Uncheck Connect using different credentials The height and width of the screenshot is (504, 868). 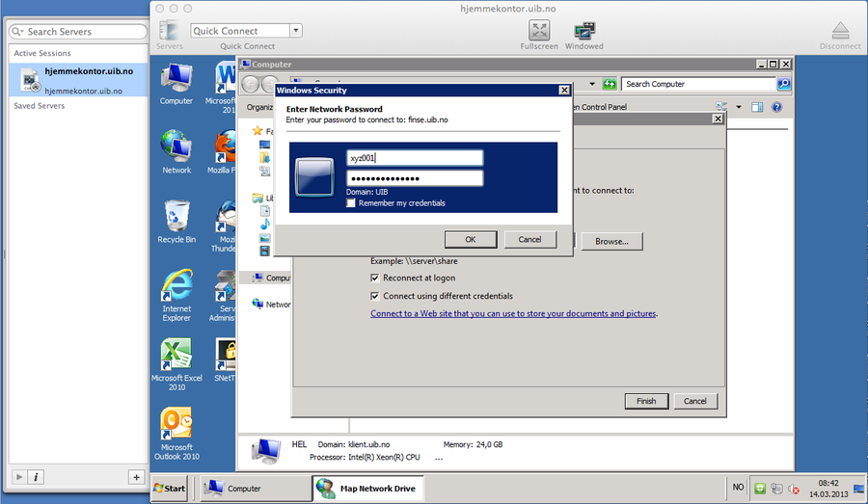(375, 296)
